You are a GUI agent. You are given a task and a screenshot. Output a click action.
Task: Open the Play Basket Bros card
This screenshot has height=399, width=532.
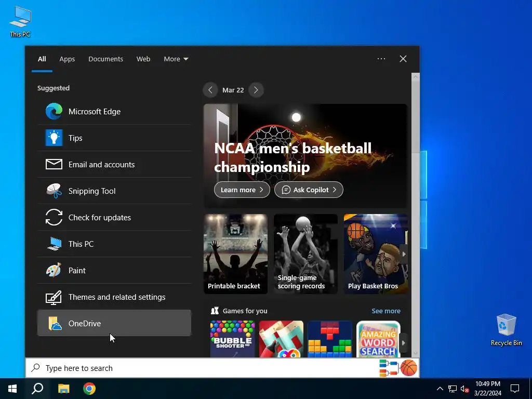click(x=375, y=254)
